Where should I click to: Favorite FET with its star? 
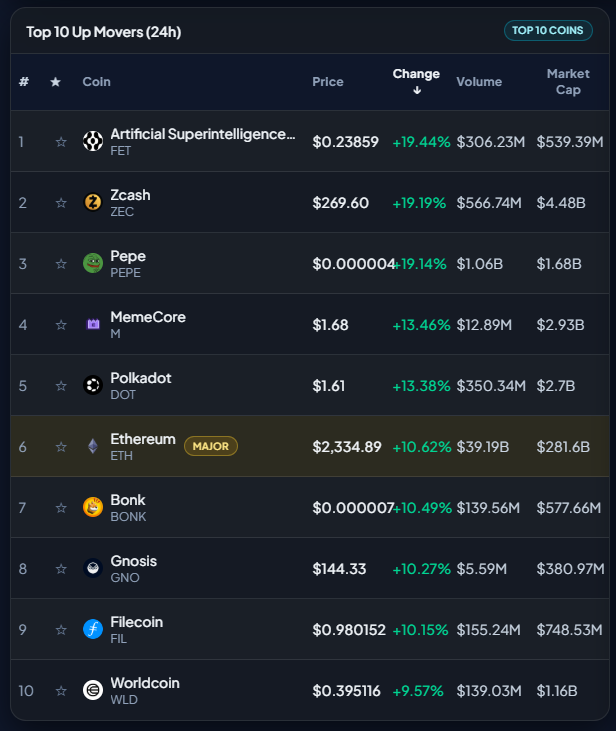[x=61, y=141]
